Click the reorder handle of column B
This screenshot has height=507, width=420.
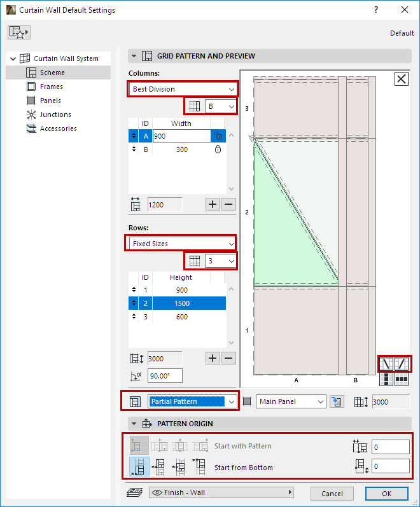[134, 149]
